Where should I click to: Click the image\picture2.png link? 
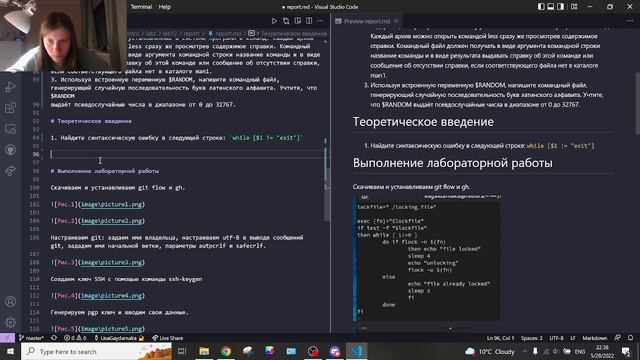click(111, 221)
